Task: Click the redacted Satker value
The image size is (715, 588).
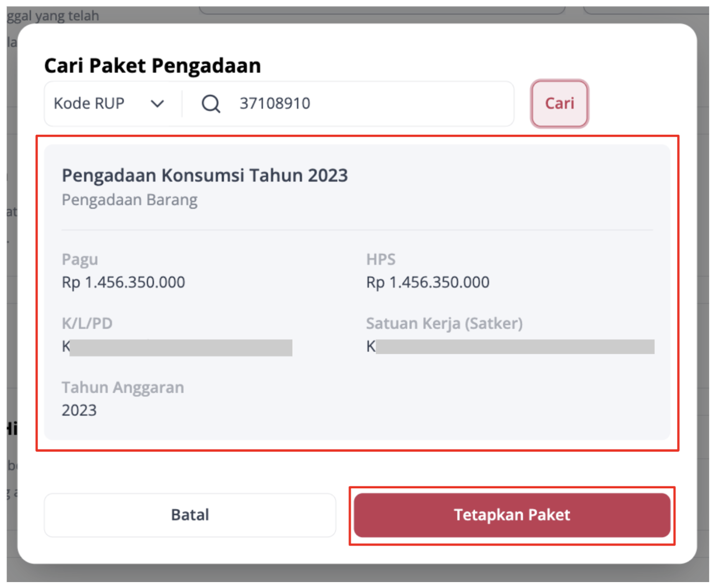Action: pos(510,347)
